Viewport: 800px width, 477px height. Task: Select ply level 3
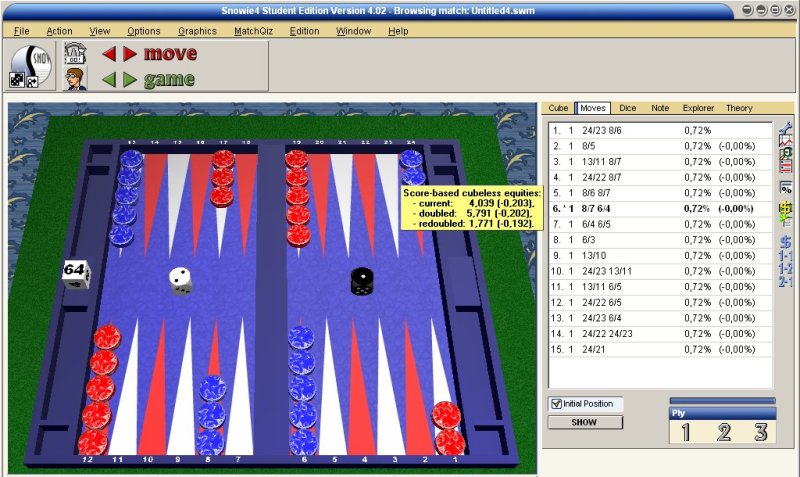click(760, 432)
